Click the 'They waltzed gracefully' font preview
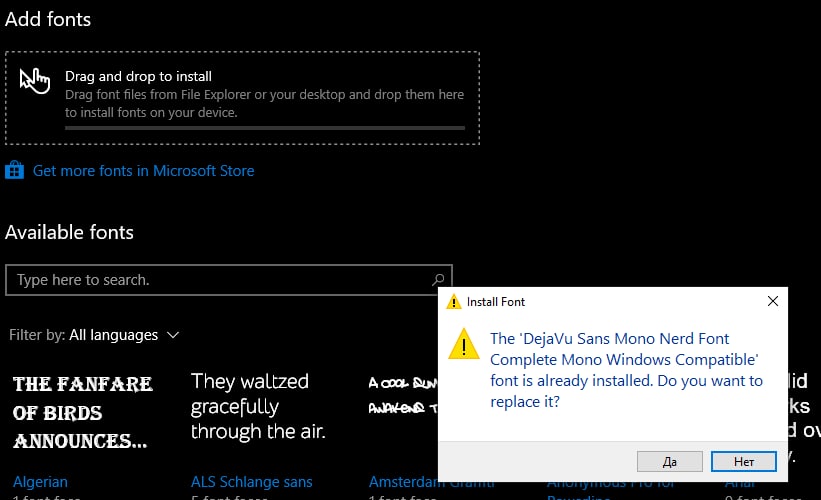Image resolution: width=821 pixels, height=500 pixels. click(x=258, y=406)
